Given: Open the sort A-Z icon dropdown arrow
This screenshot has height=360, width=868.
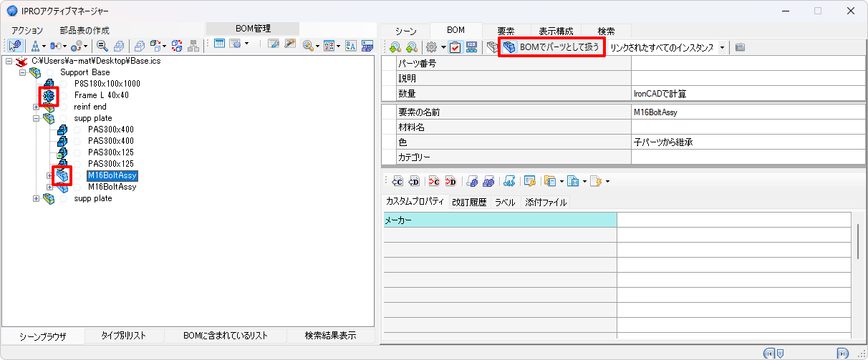Looking at the screenshot, I should click(339, 46).
